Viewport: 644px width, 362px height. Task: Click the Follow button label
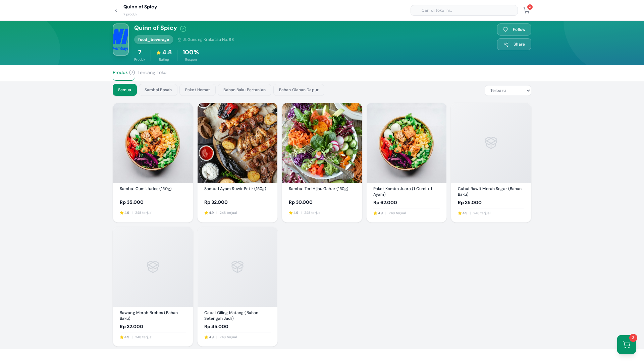click(519, 29)
